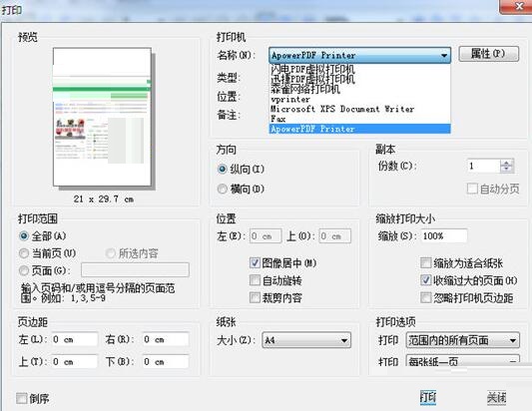Screen dimensions: 532x411
Task: Select 纵向 portrait orientation
Action: coord(223,169)
